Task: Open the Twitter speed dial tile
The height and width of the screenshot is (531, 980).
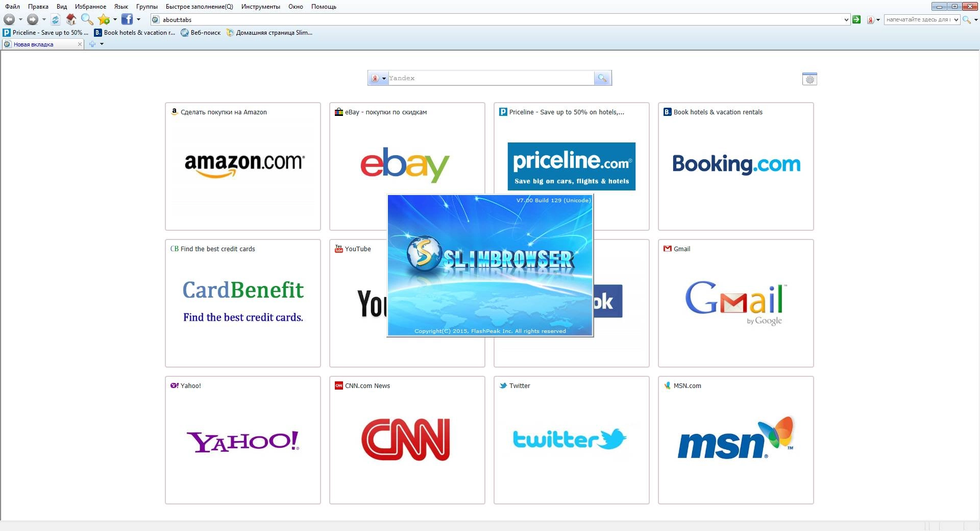Action: click(x=571, y=440)
